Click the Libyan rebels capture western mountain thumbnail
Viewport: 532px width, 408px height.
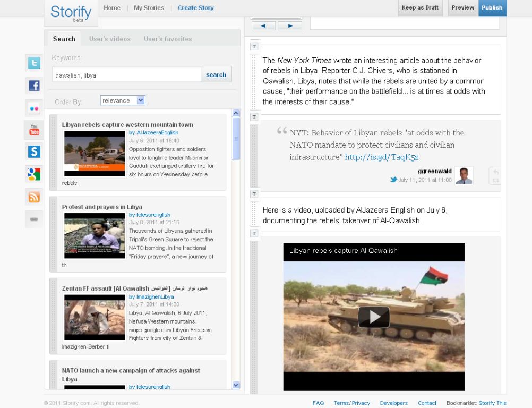coord(95,154)
